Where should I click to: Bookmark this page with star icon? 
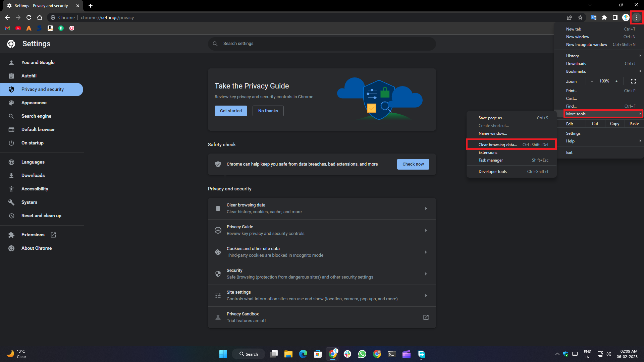tap(580, 17)
